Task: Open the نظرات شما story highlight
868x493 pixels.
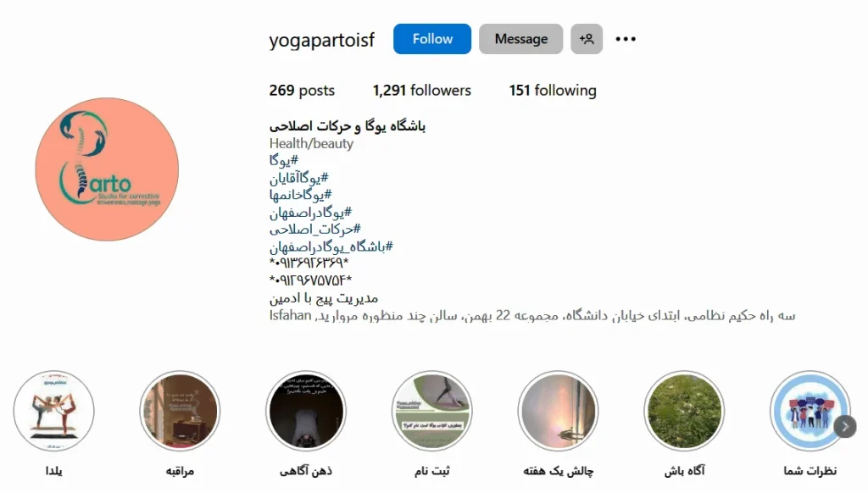Action: [810, 411]
